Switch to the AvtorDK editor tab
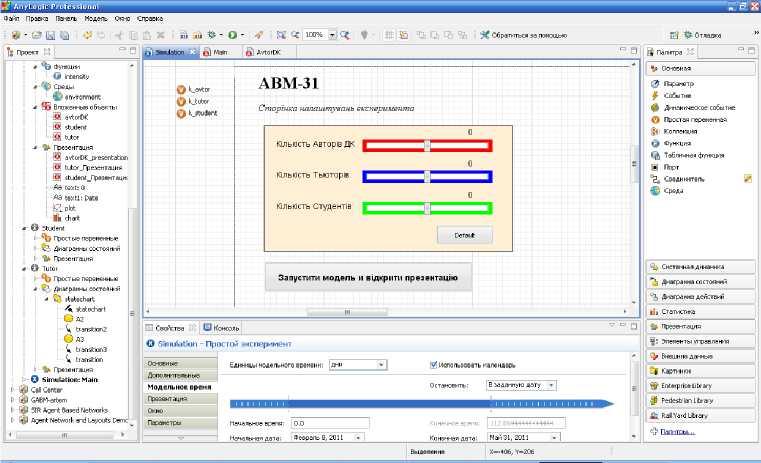Viewport: 761px width, 463px height. click(x=262, y=52)
